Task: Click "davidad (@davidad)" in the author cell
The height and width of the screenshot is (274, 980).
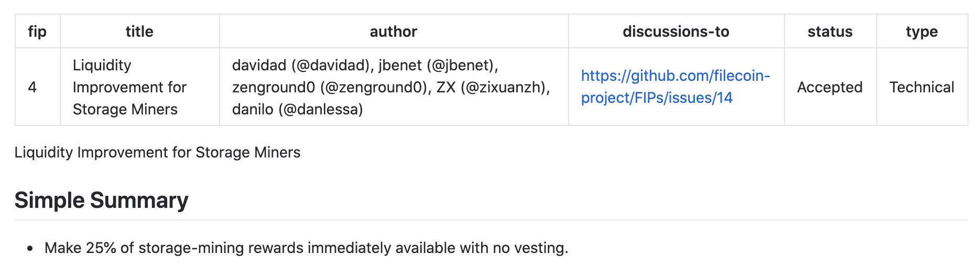Action: pos(300,65)
